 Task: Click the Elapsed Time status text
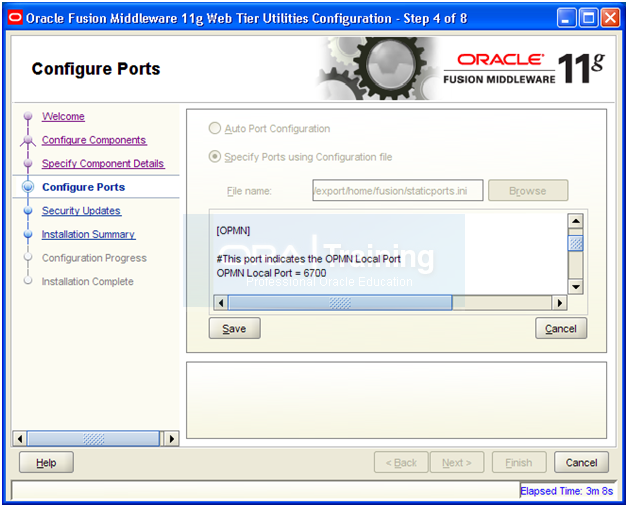566,491
